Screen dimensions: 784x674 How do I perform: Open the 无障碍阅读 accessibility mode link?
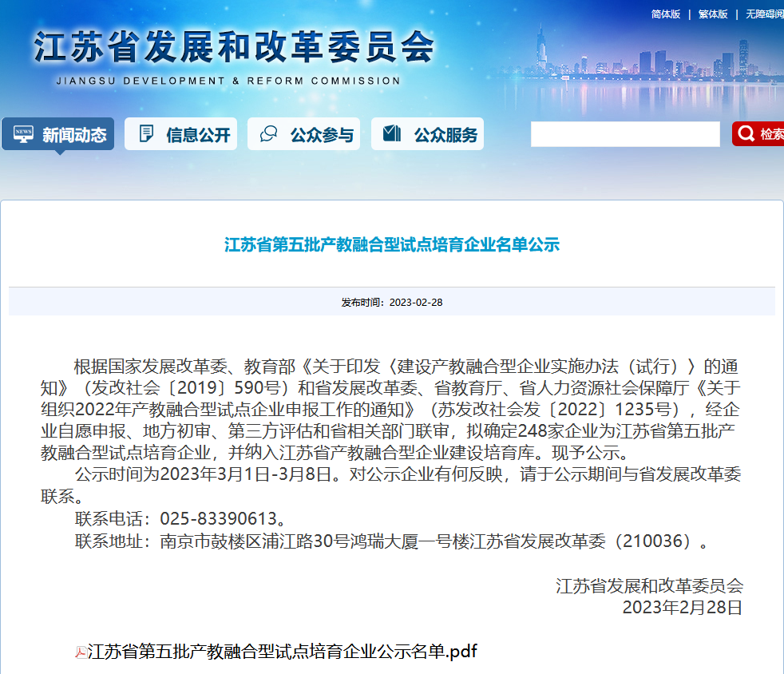point(764,14)
